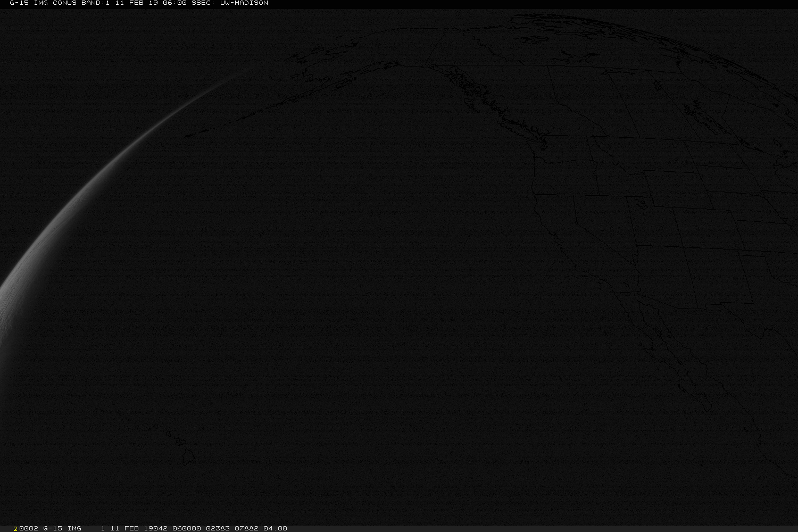Click the yellow 2 in bottom bar
The image size is (798, 532).
pyautogui.click(x=15, y=528)
